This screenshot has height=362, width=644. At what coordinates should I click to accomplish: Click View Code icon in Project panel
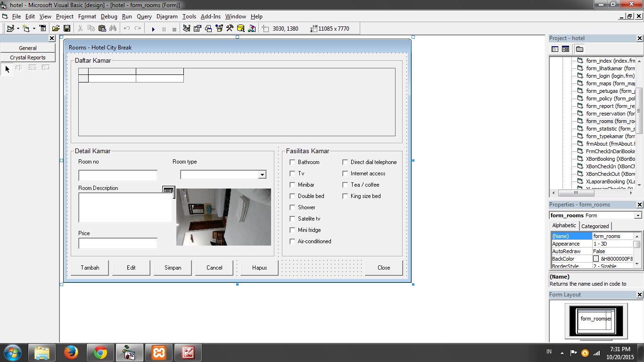(x=555, y=49)
